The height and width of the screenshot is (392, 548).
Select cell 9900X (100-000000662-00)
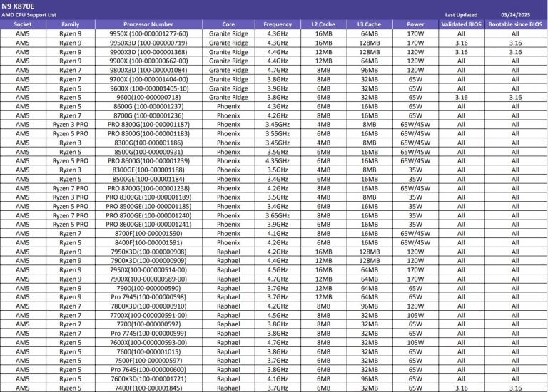point(148,61)
